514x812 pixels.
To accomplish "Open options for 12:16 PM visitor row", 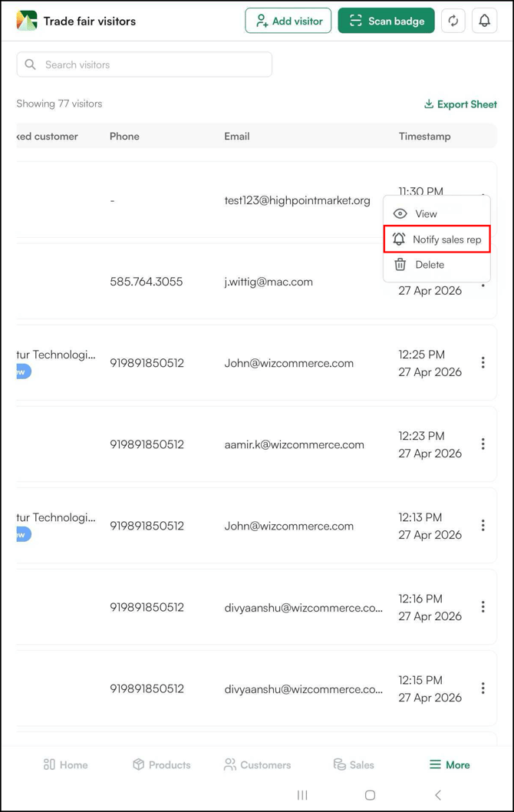I will [x=483, y=606].
